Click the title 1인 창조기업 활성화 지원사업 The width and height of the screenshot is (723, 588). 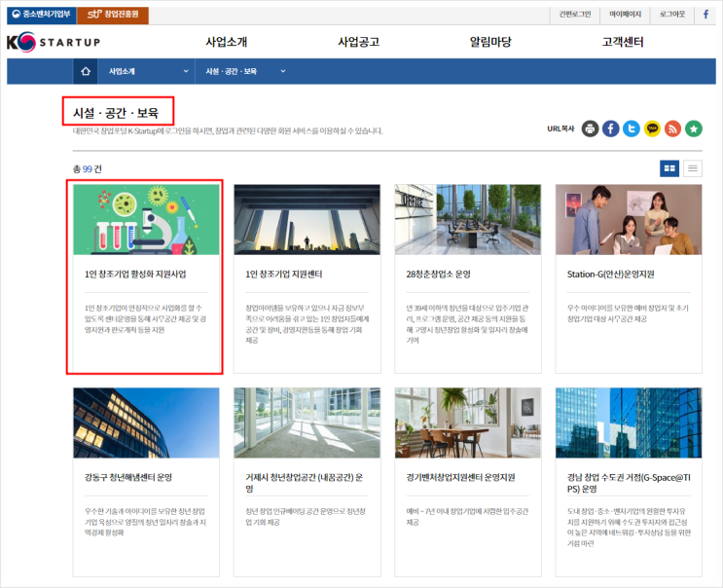point(135,275)
